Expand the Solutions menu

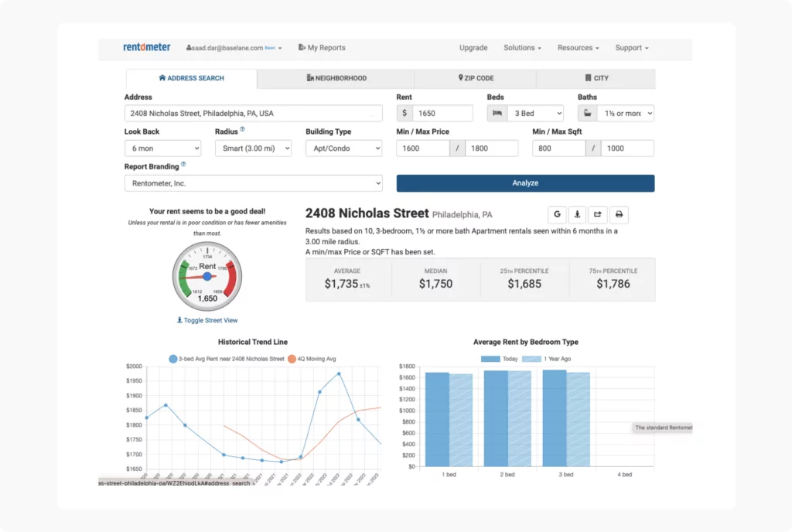point(522,47)
